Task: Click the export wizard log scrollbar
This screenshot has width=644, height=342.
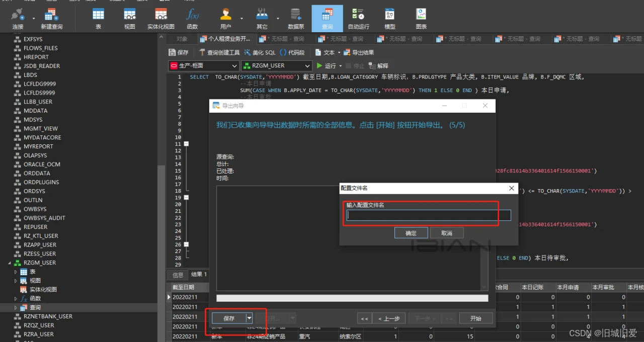Action: [485, 238]
